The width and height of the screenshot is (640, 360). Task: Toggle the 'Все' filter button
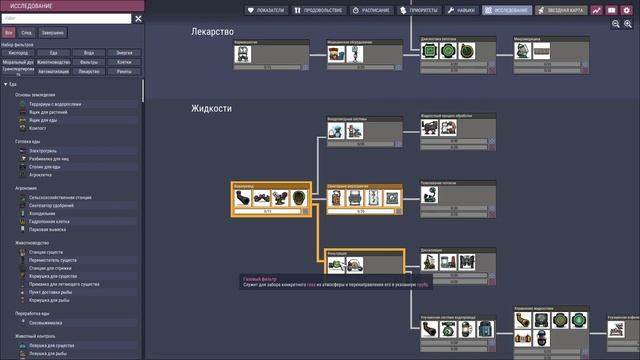click(9, 33)
